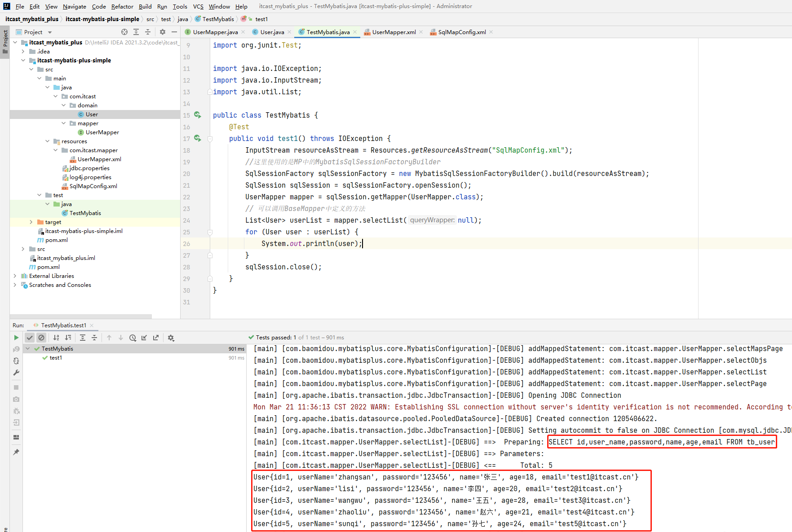Toggle Show Passed tests filter
Viewport: 792px width, 532px height.
30,338
